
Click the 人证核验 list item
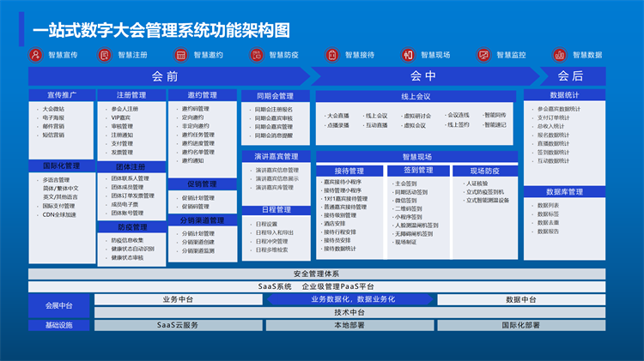tap(477, 184)
